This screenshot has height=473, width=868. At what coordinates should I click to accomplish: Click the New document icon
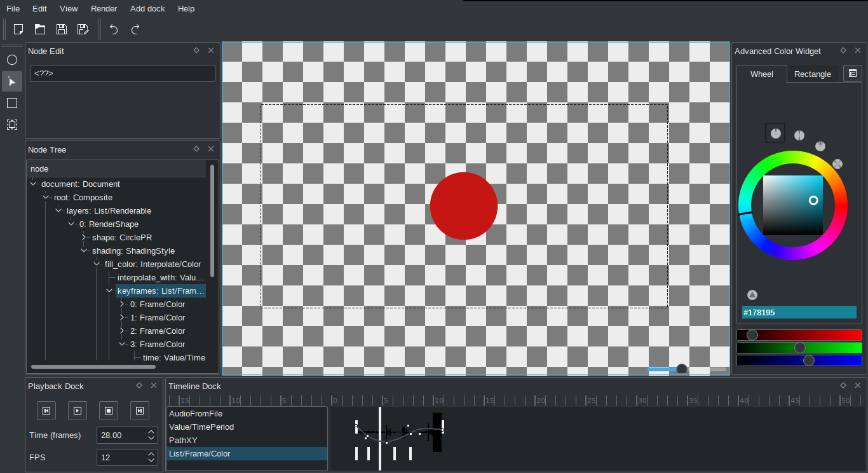pos(18,29)
